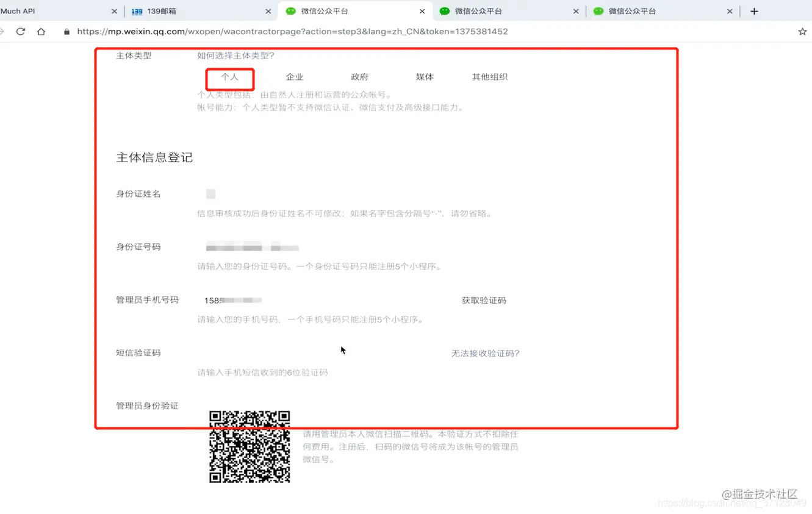
Task: Click the admin verification QR code
Action: coord(250,447)
